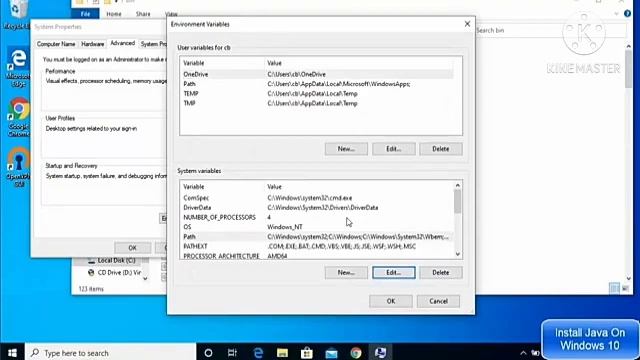The height and width of the screenshot is (360, 640).
Task: Open Microsoft Store from the taskbar
Action: tap(307, 353)
